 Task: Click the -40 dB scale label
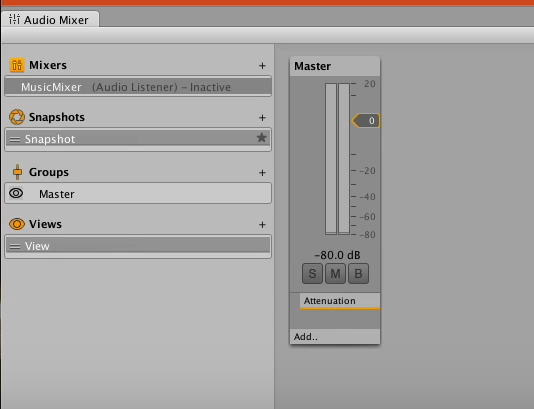pos(367,196)
